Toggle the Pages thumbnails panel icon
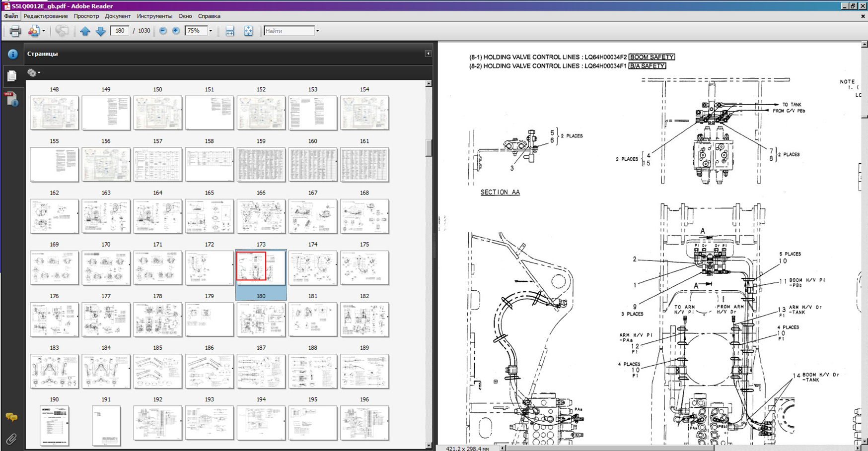 [x=12, y=75]
